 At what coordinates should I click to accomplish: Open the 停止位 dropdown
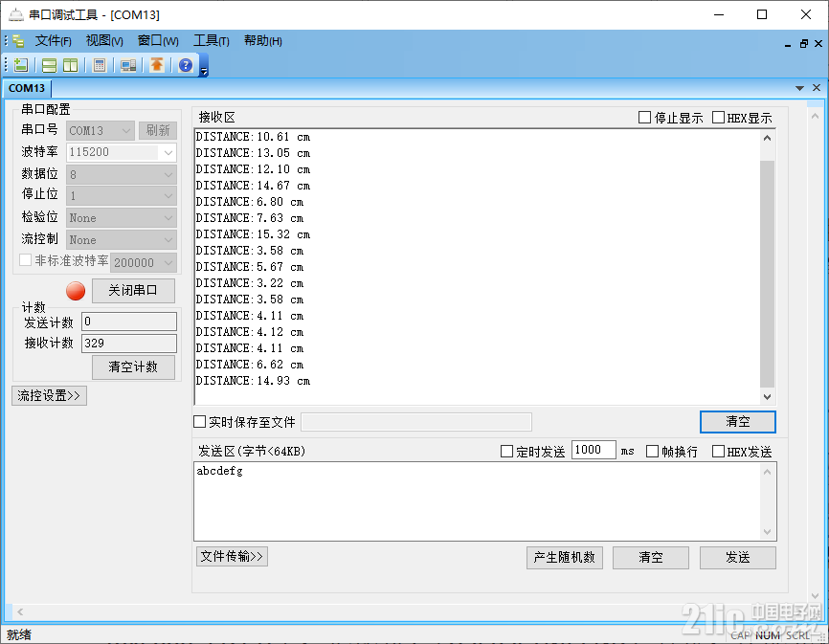point(122,196)
